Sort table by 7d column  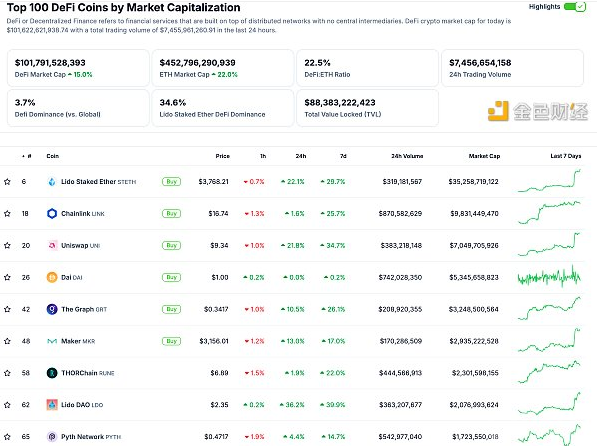point(343,156)
